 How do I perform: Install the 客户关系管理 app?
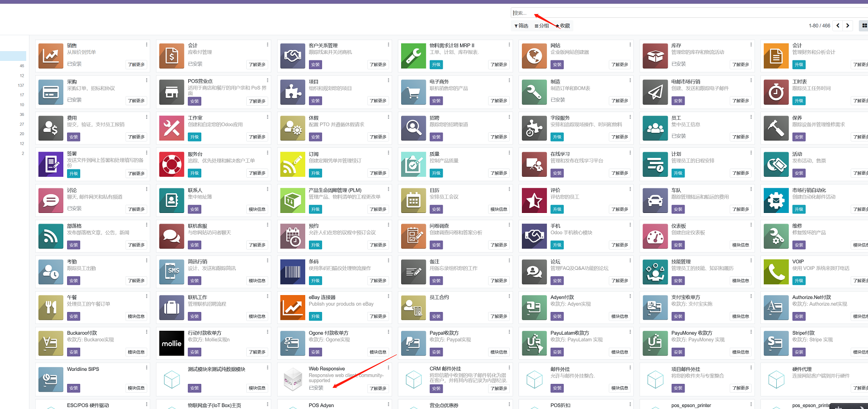coord(315,65)
